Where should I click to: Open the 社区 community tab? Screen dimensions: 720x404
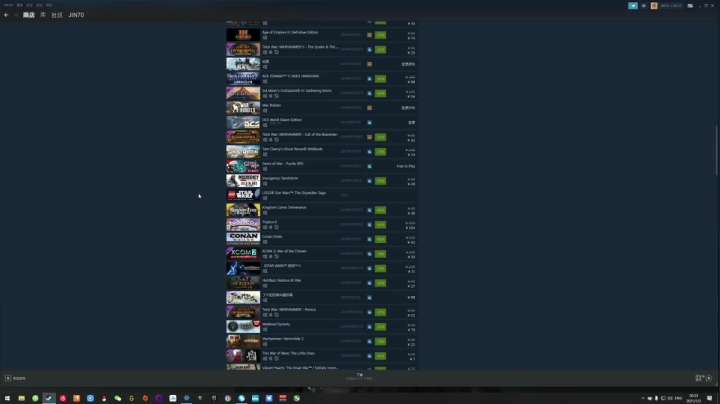(57, 15)
